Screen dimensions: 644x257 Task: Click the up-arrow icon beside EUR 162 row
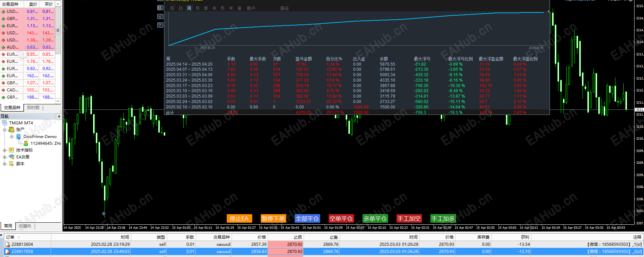tap(3, 76)
